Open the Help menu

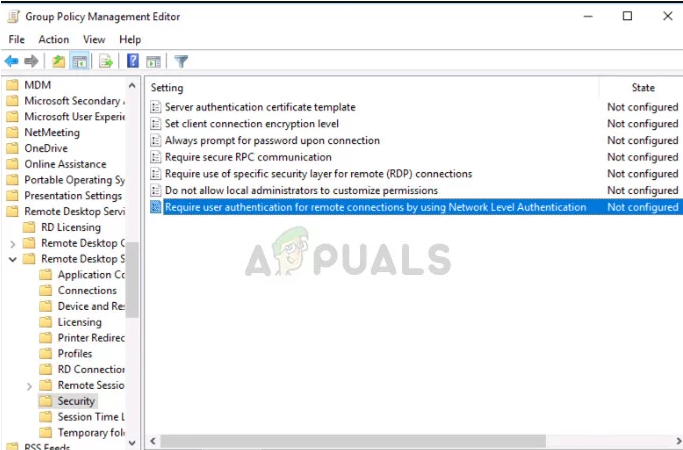130,40
